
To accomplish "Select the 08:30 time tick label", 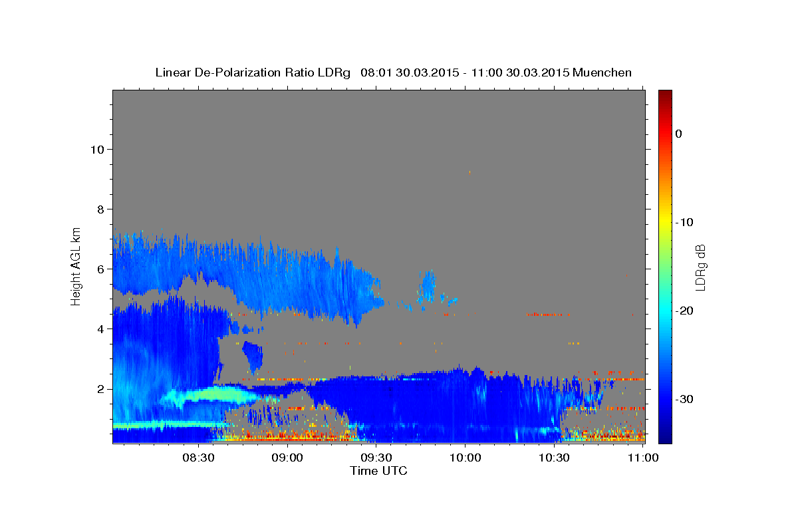I will [199, 458].
